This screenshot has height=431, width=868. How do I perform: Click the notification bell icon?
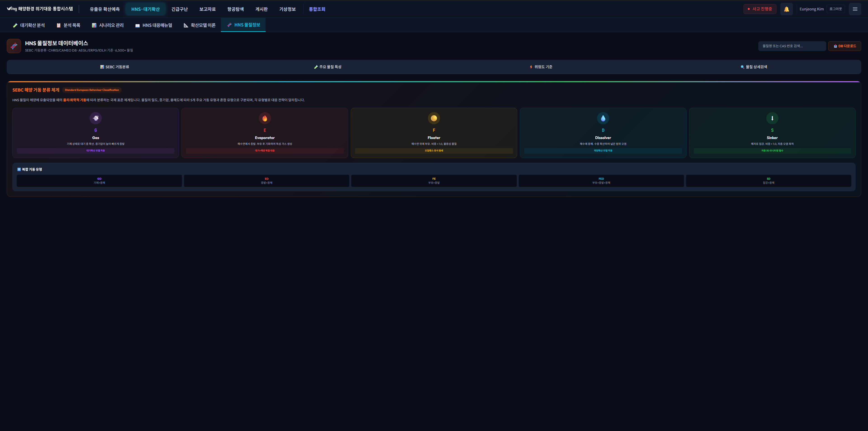click(x=786, y=9)
